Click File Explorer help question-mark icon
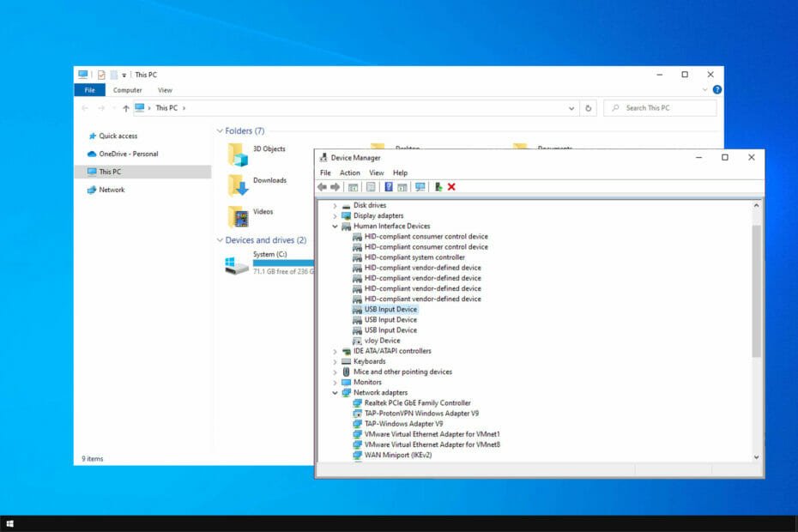The height and width of the screenshot is (532, 798). tap(717, 89)
